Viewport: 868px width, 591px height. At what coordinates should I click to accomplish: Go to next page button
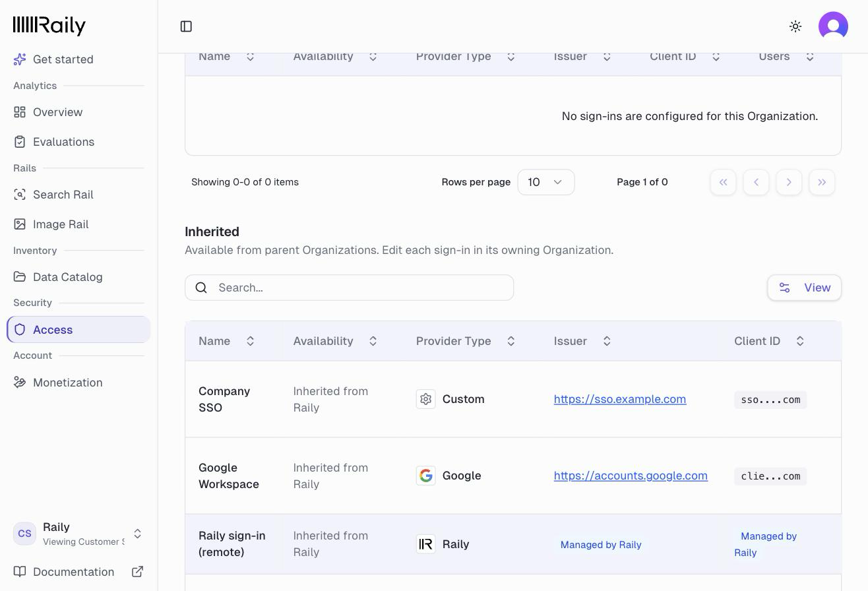point(789,182)
